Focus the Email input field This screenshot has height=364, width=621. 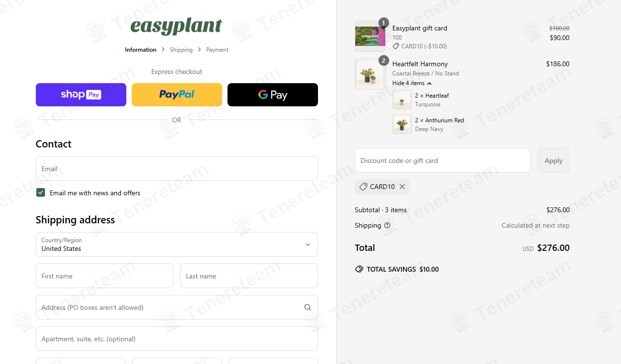(177, 169)
